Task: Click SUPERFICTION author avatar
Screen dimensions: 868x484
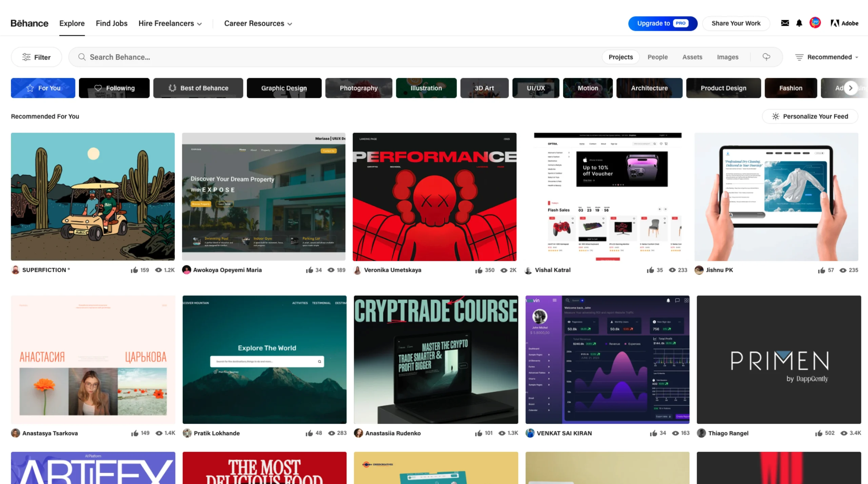Action: (x=15, y=270)
